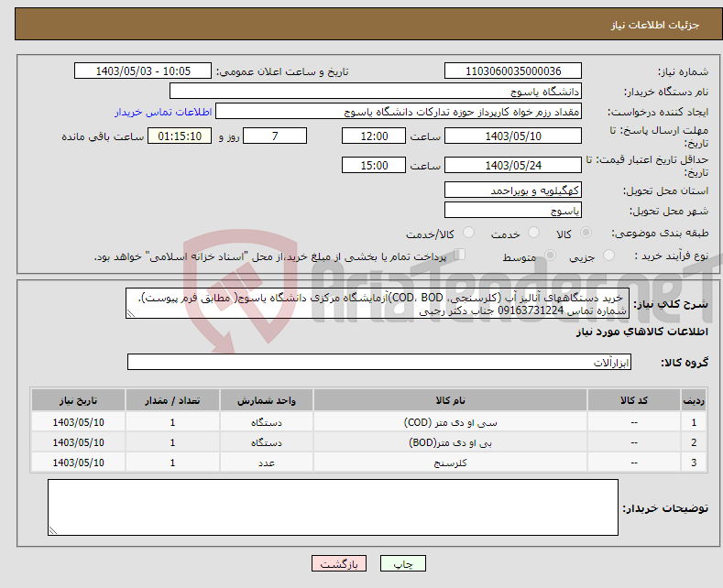Click the بازگشت back button
Viewport: 723px width, 588px height.
[x=339, y=563]
